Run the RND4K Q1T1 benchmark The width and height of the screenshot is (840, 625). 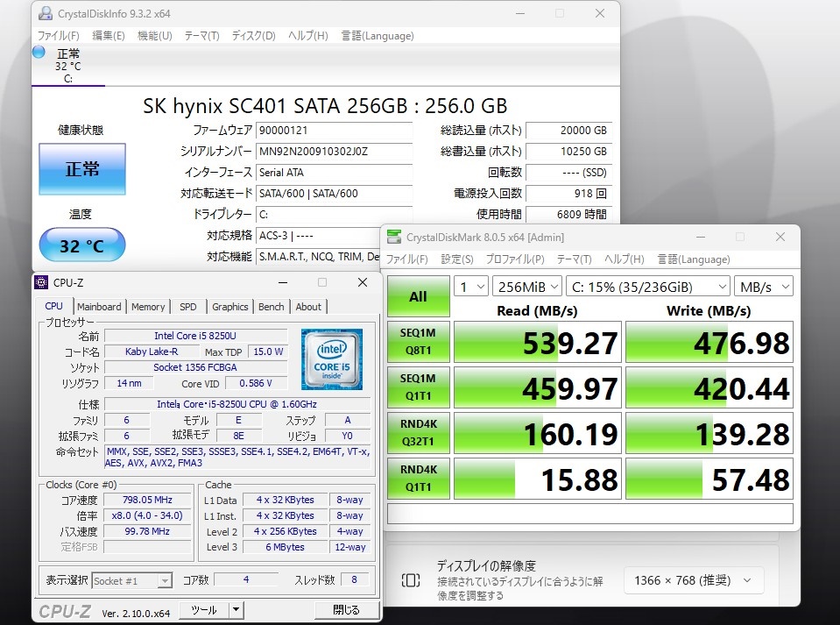pos(419,478)
